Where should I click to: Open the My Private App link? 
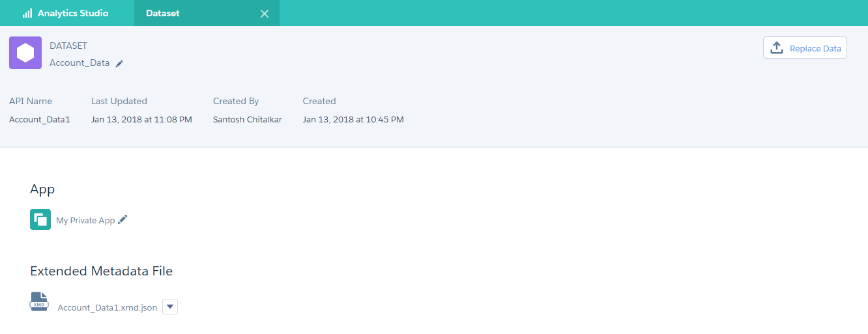point(85,221)
